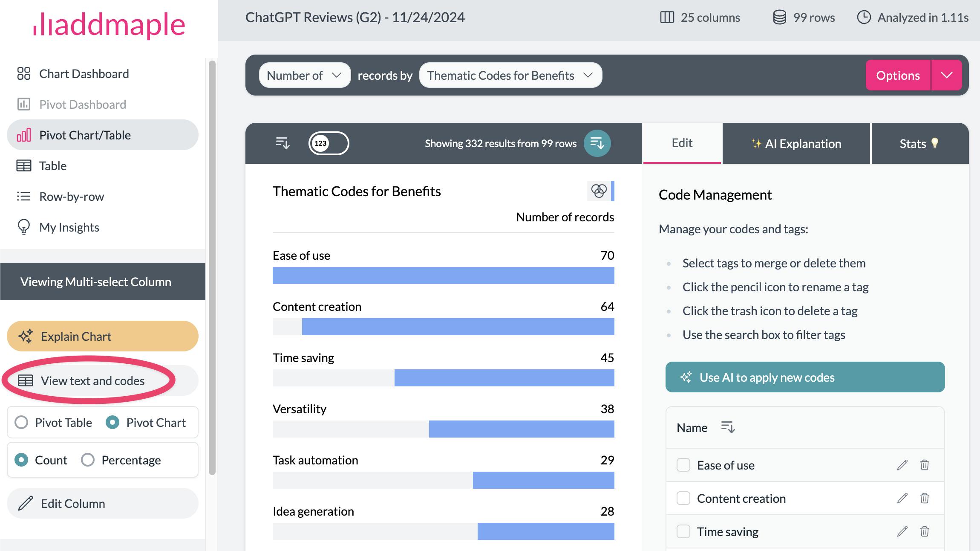Switch to the AI Explanation tab
Screen dimensions: 980x551
tap(796, 144)
